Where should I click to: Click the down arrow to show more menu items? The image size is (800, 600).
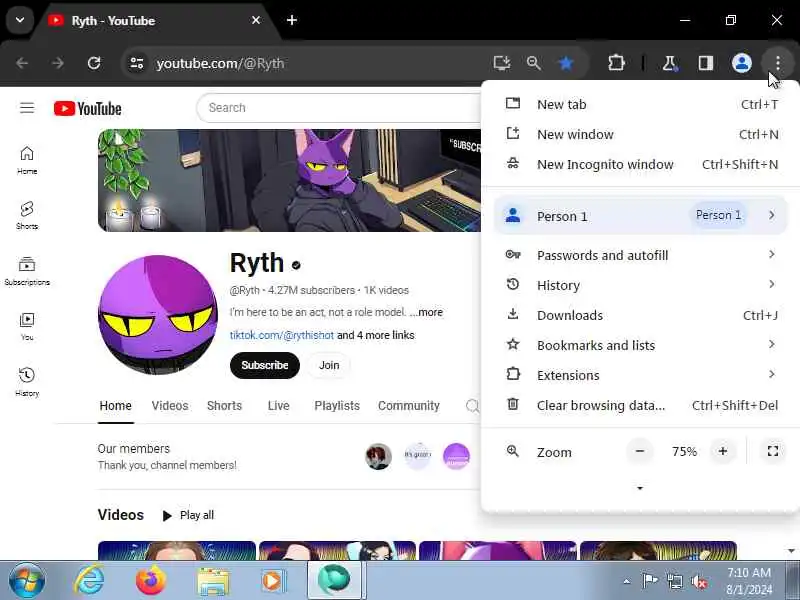[640, 488]
